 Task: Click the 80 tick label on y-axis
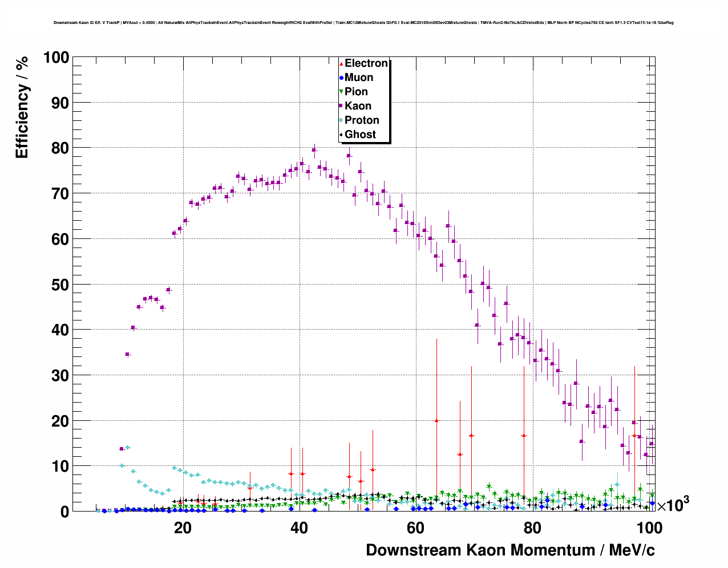pos(56,148)
